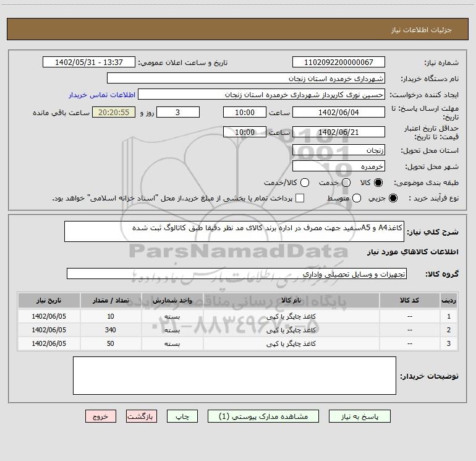Image resolution: width=476 pixels, height=461 pixels.
Task: Click the بازگشت back button
Action: point(142,416)
